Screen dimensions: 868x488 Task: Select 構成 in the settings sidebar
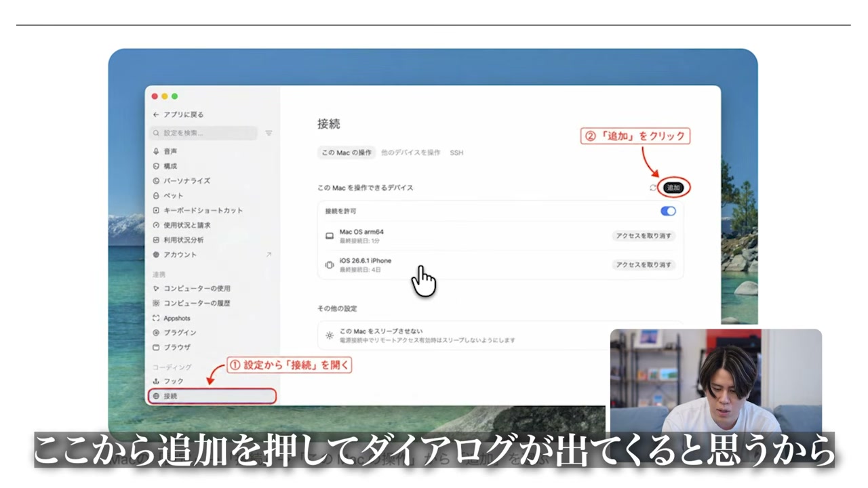(165, 166)
